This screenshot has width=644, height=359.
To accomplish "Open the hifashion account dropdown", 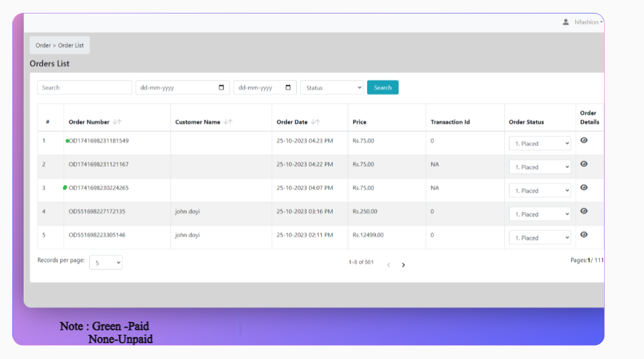I will point(589,22).
